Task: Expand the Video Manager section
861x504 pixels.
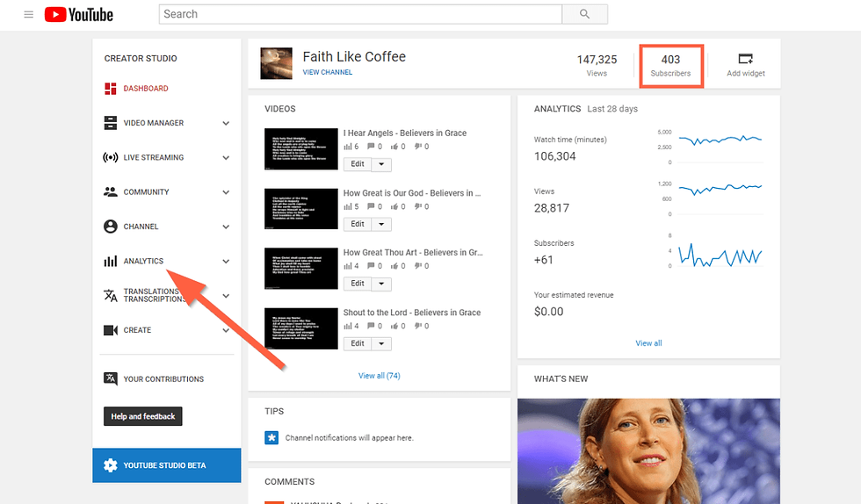Action: tap(226, 123)
